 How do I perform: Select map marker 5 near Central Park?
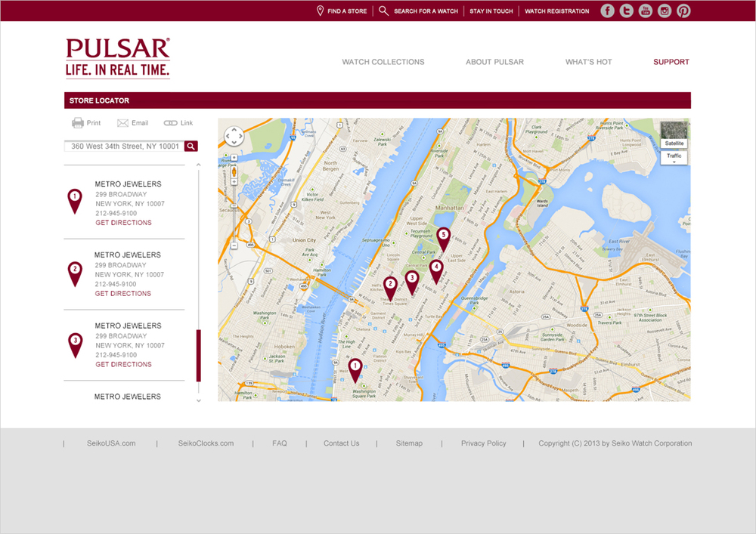pos(444,239)
